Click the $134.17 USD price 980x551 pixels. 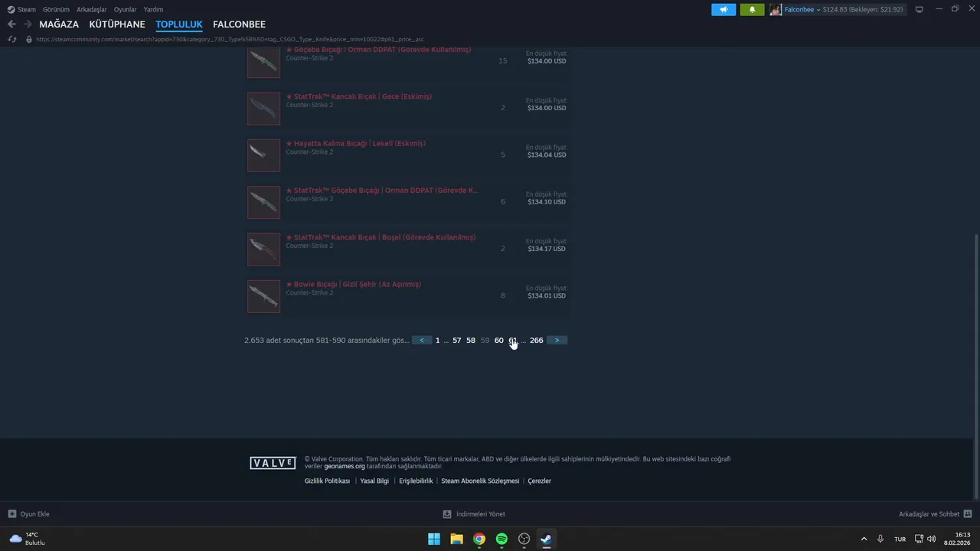(547, 249)
